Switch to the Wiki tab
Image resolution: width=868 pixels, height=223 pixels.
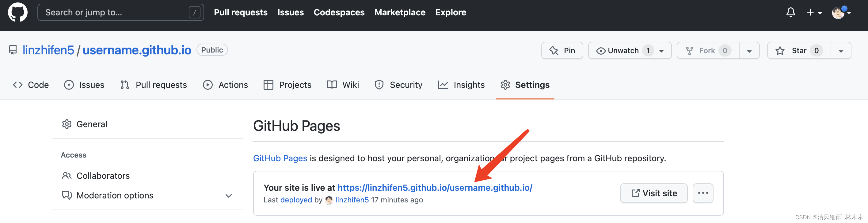pos(343,85)
